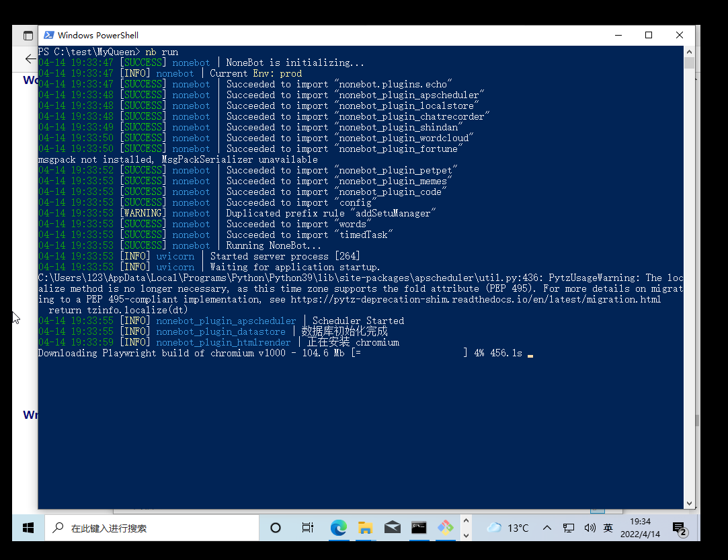728x560 pixels.
Task: Click 'nonebot_plugin_petpet' import line
Action: pos(247,170)
